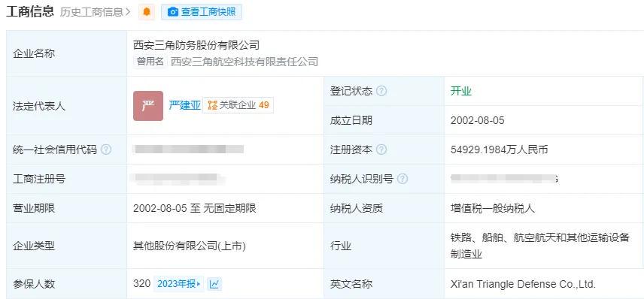
Task: Click the blurred registration number value
Action: [x=178, y=178]
